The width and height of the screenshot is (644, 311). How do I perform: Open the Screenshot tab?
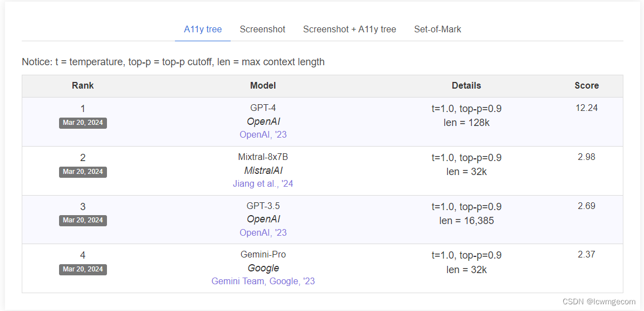(x=262, y=30)
